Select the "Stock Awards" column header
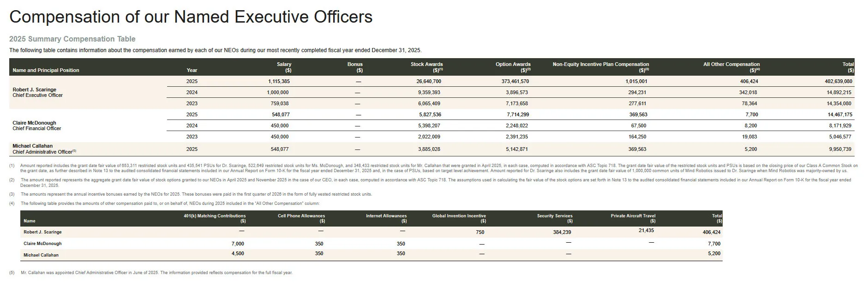868x287 pixels. coord(426,65)
